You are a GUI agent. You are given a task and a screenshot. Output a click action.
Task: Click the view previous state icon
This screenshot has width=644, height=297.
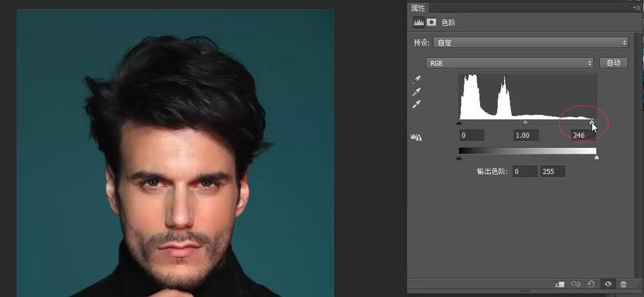click(x=576, y=284)
